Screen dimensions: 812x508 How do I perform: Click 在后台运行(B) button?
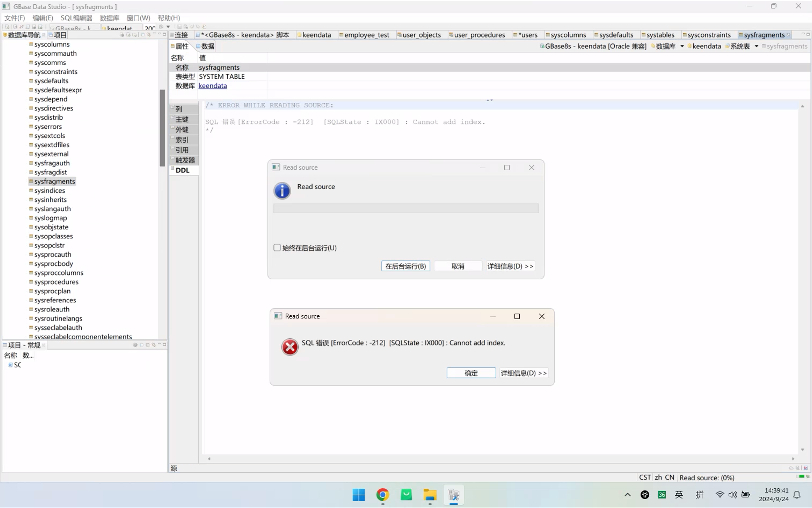[406, 266]
